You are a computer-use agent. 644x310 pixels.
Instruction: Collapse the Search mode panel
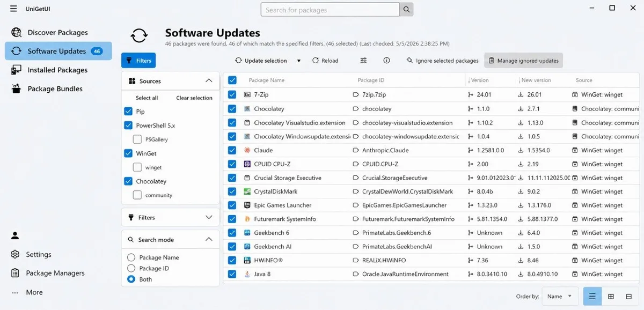click(x=209, y=240)
